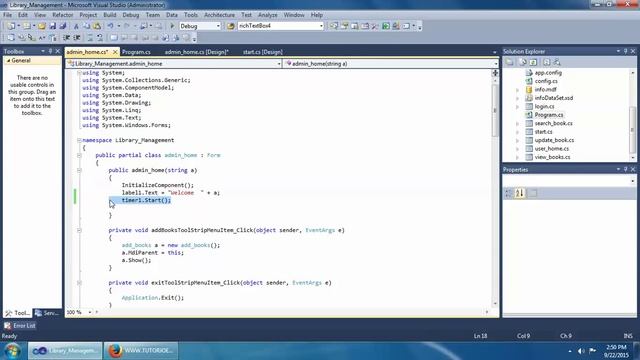
Task: Click the Copy icon in toolbar
Action: tap(87, 26)
